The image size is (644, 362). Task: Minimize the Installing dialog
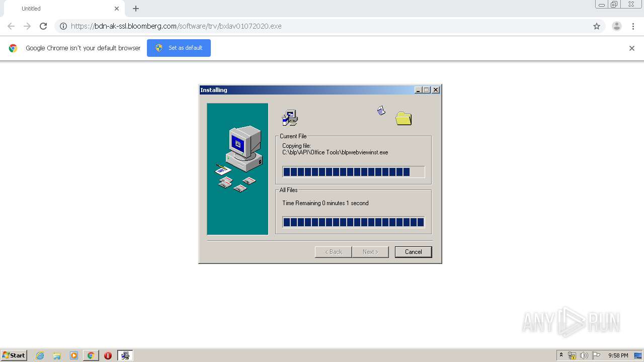click(x=418, y=90)
